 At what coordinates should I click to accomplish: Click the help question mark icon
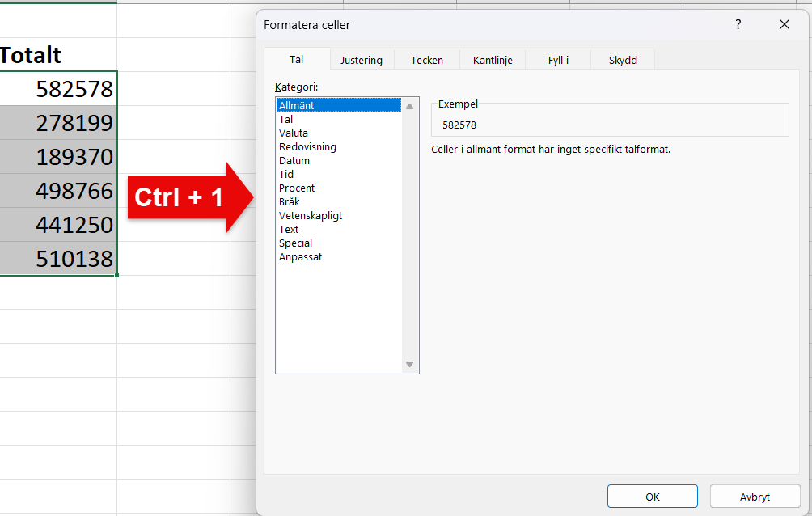click(x=738, y=25)
